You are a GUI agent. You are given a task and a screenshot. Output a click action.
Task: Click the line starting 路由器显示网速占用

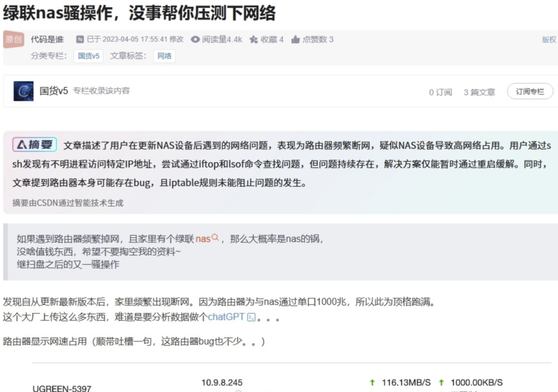[x=134, y=341]
